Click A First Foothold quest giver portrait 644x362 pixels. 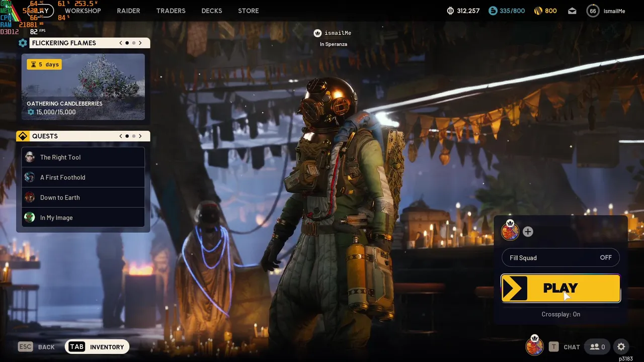coord(30,177)
